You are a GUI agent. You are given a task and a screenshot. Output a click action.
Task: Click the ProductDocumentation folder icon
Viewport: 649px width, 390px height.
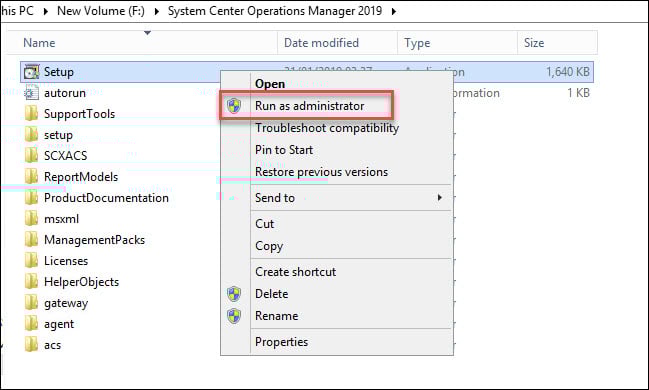[x=31, y=198]
